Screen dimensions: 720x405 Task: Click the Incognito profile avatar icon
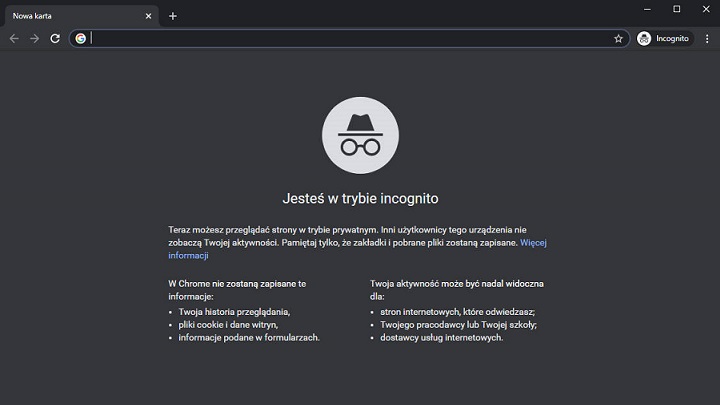tap(645, 38)
